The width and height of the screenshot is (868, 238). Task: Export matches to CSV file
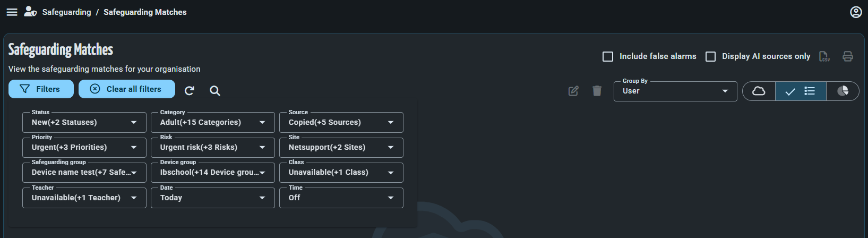click(824, 56)
